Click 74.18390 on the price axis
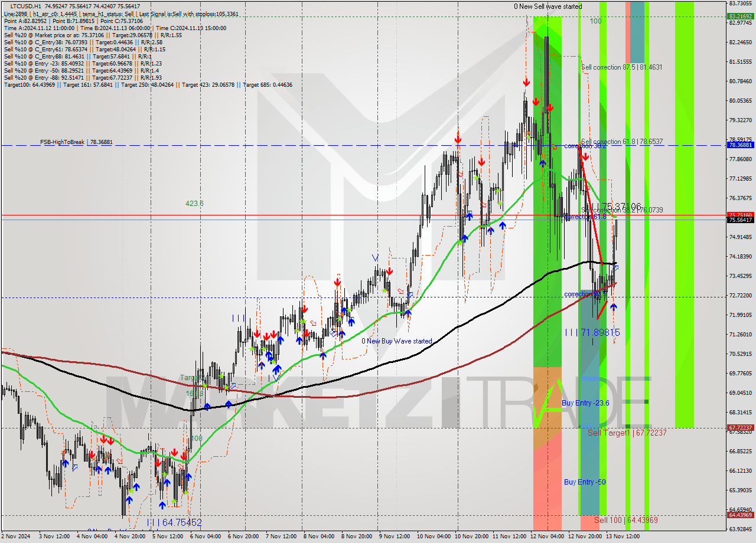 click(740, 256)
